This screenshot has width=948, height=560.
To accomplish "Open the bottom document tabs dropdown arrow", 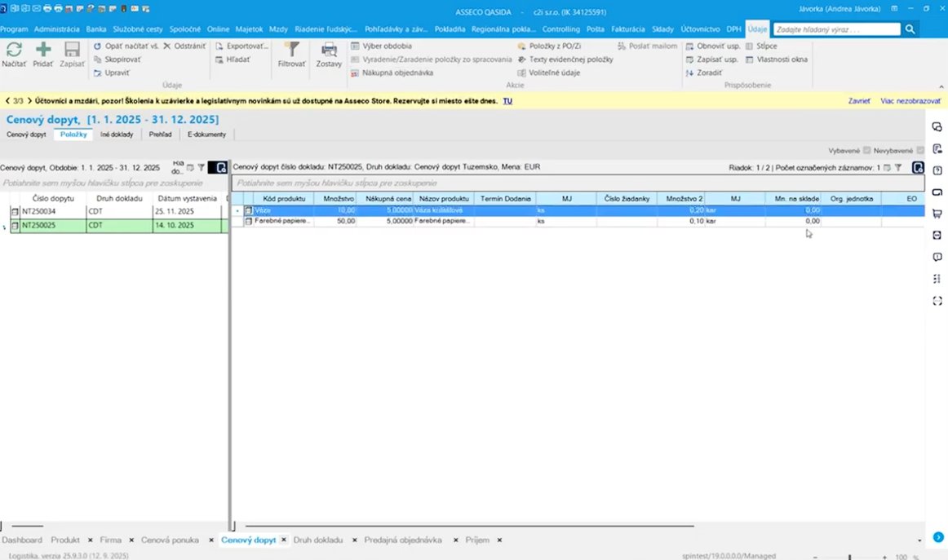I will (919, 540).
